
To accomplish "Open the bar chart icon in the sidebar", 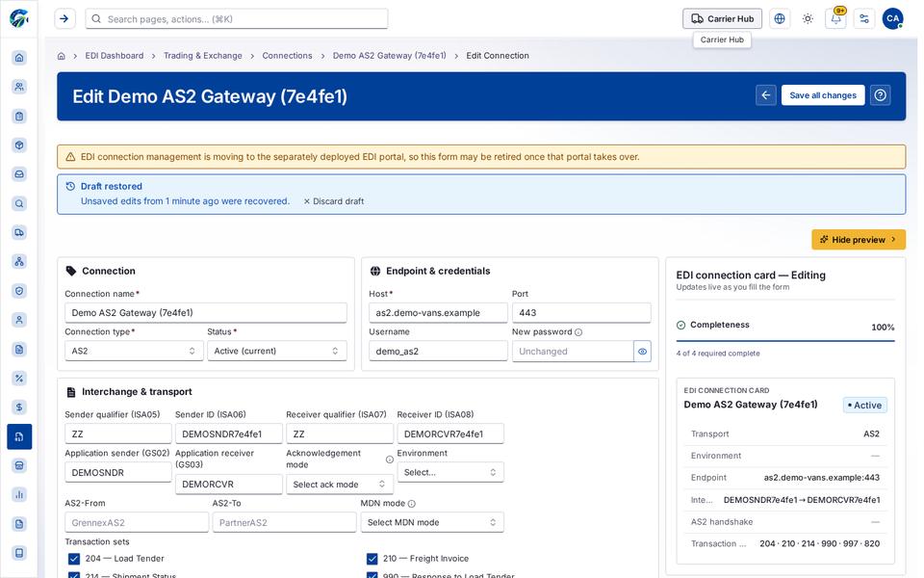I will (x=19, y=494).
